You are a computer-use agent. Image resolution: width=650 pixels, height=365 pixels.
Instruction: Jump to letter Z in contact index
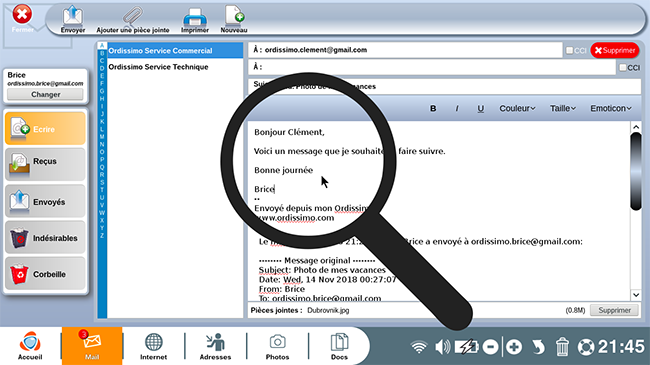coord(102,236)
